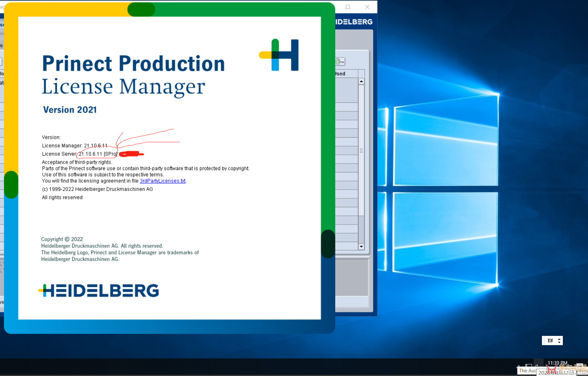Click 'License Manager: 21.10.6.11' version line
This screenshot has height=376, width=588.
pos(75,146)
